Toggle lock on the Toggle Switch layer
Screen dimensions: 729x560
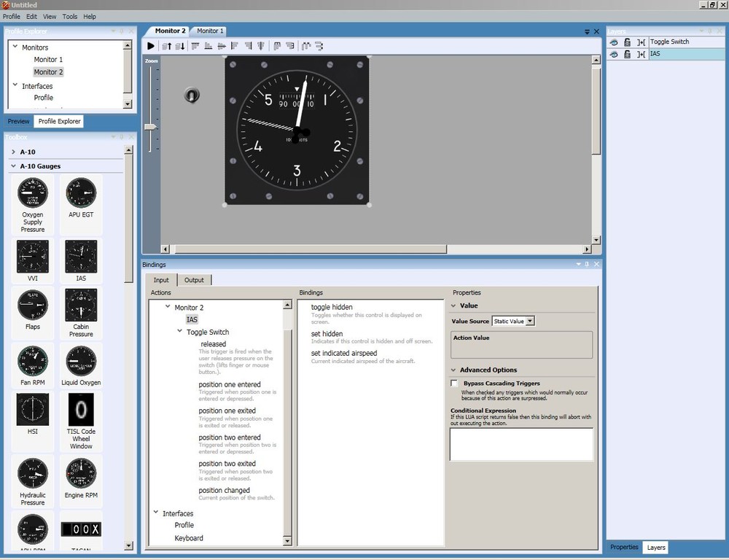[627, 42]
